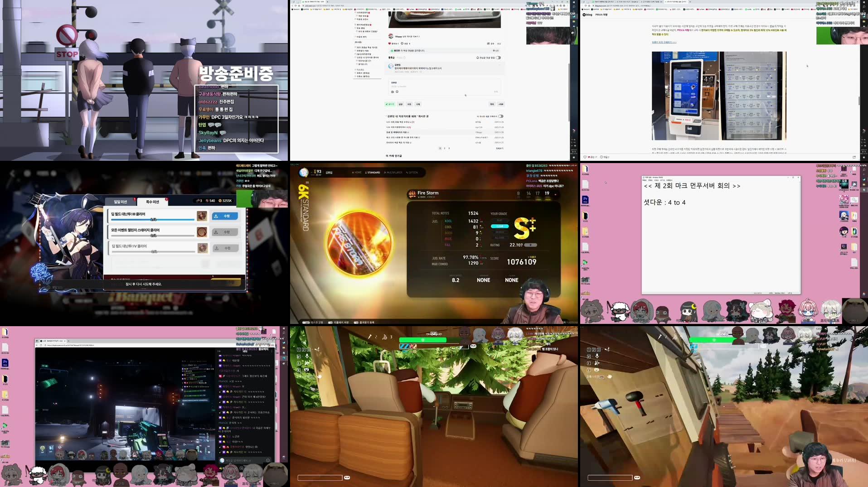Viewport: 868px width, 487px height.
Task: Mute the microphone icon in the game HUD
Action: tap(307, 356)
